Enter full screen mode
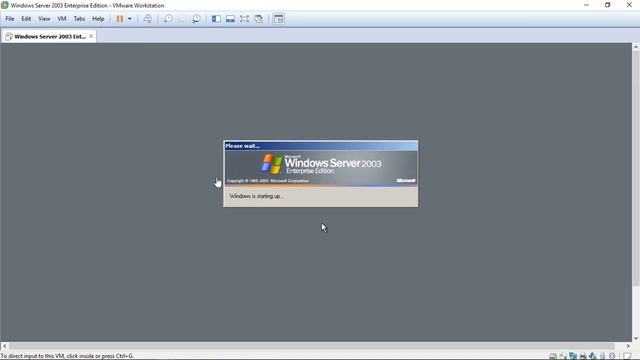This screenshot has height=360, width=640. tap(244, 19)
